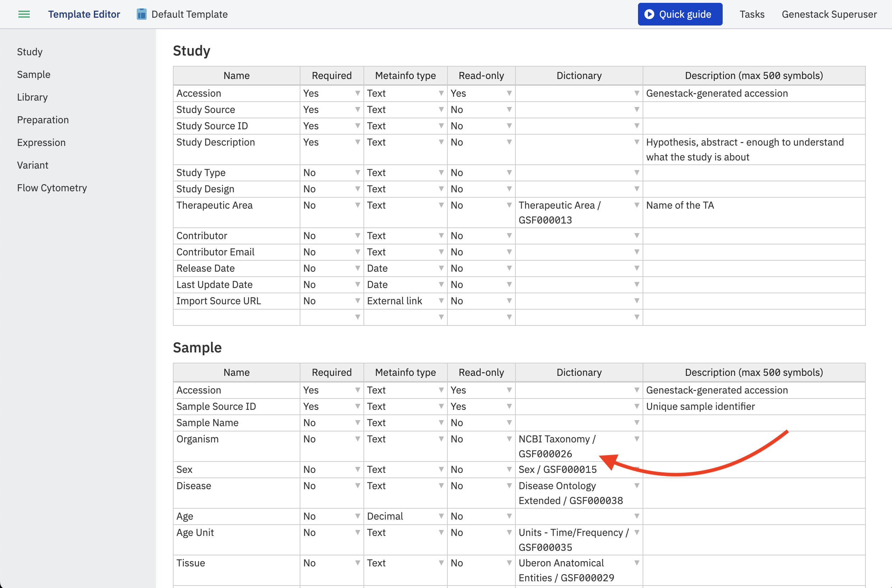Expand Metainfo type arrow for Import Source URL
The width and height of the screenshot is (892, 588).
pos(441,301)
